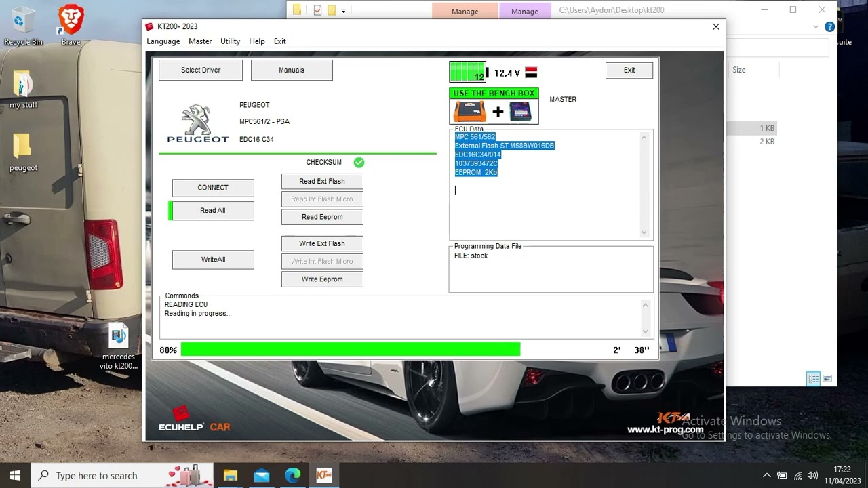Click the 'Reading in progress...' command line
Viewport: 868px width, 488px height.
tap(197, 314)
